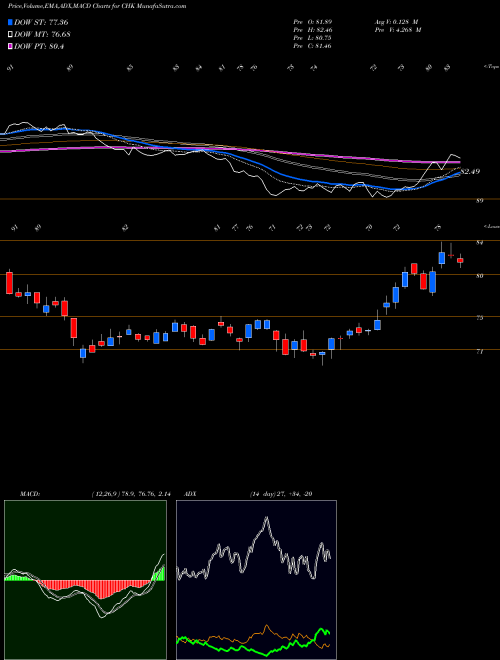Click the 'Pre O: 81.89' open value
This screenshot has width=500, height=660.
coord(312,22)
